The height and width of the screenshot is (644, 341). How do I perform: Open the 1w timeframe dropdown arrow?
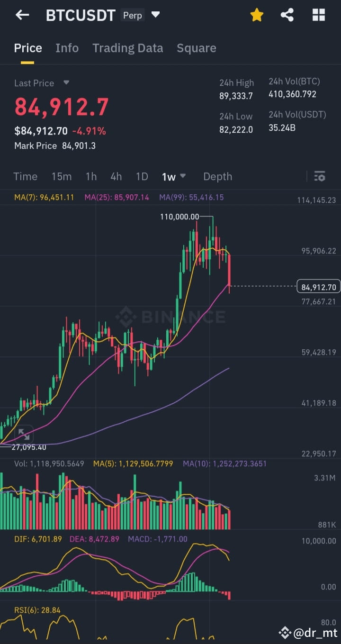pos(182,176)
